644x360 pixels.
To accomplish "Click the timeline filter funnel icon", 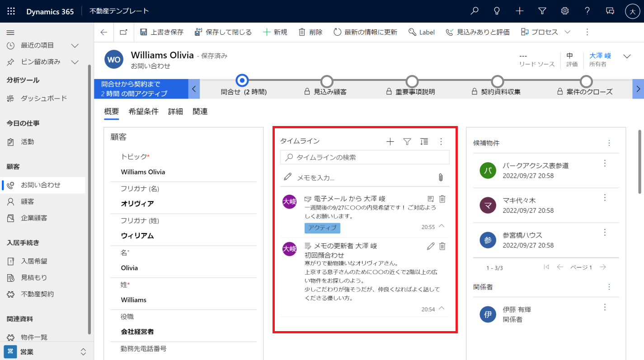I will [407, 142].
